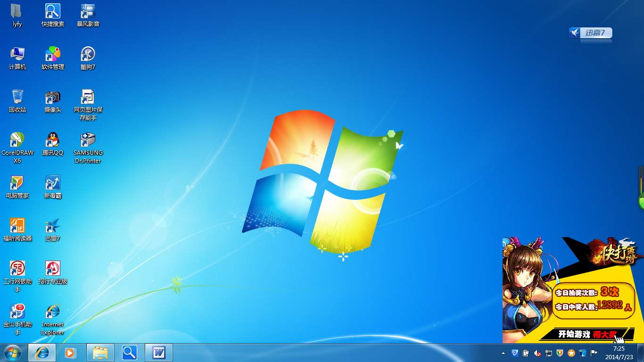Open the lyfy folder on desktop
This screenshot has height=362, width=644.
point(17,15)
